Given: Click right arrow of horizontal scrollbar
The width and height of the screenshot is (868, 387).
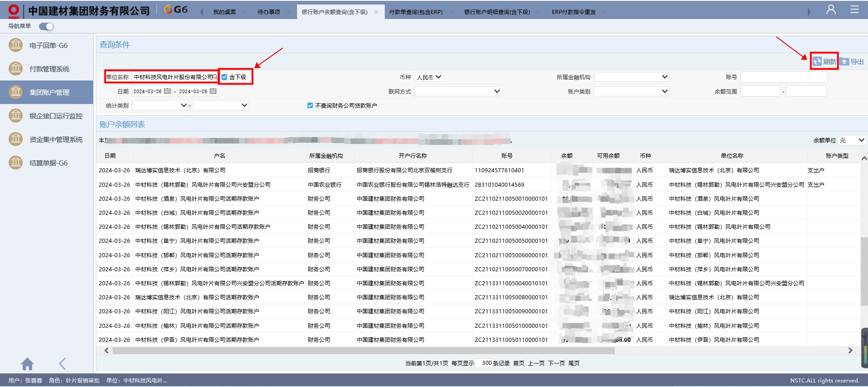Looking at the screenshot, I should [x=850, y=351].
